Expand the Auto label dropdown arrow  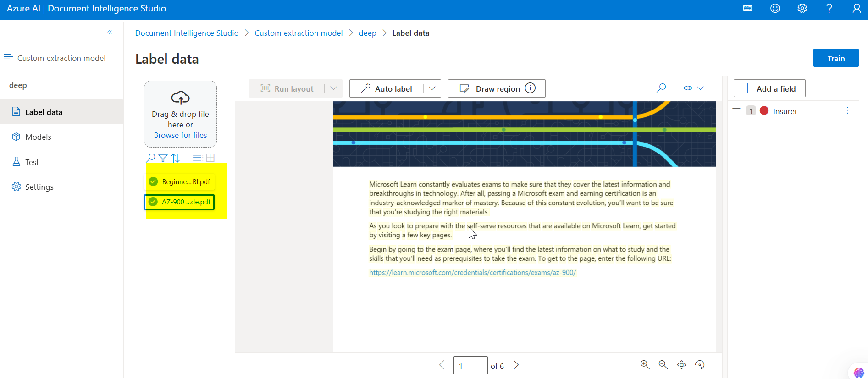coord(432,88)
